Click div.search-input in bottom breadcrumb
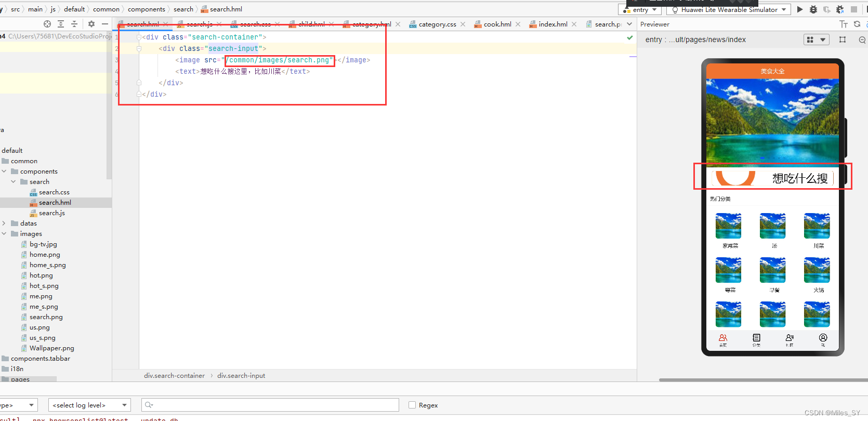 click(x=241, y=376)
